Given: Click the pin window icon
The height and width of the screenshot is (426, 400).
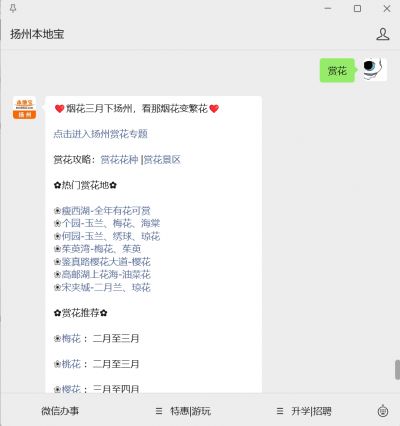Looking at the screenshot, I should [x=13, y=9].
